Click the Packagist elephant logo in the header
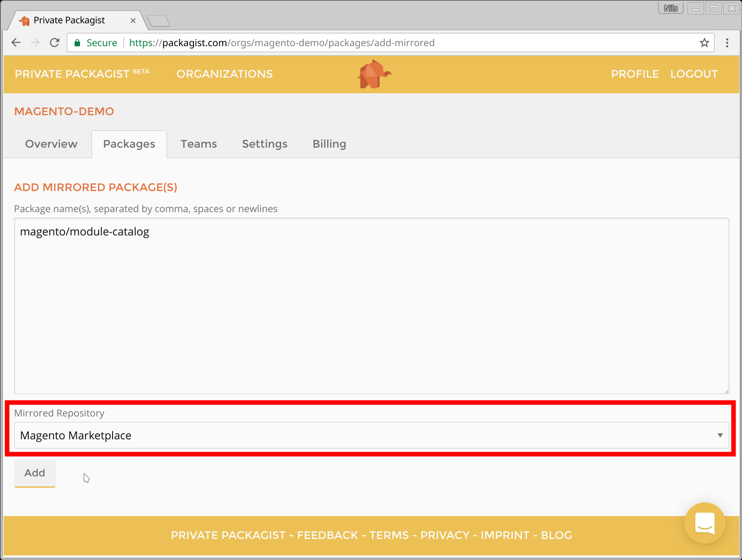This screenshot has height=560, width=742. click(x=374, y=74)
